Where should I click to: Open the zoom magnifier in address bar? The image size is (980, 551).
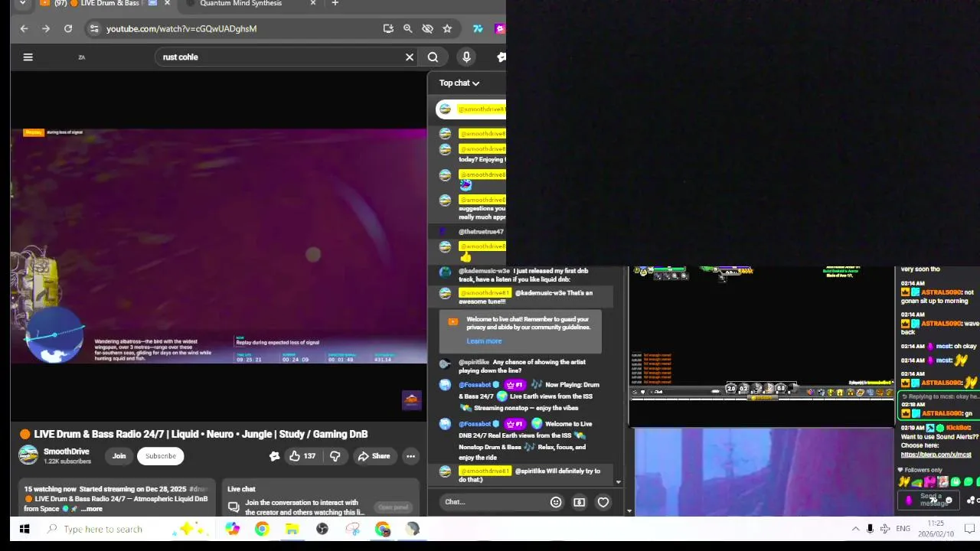[x=408, y=28]
